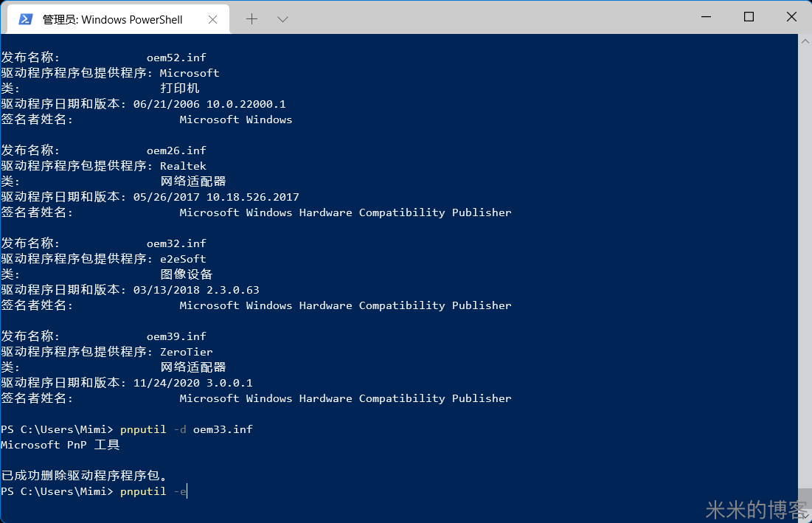Click the oem52.inf published name
Screen dimensions: 812x523
[176, 58]
